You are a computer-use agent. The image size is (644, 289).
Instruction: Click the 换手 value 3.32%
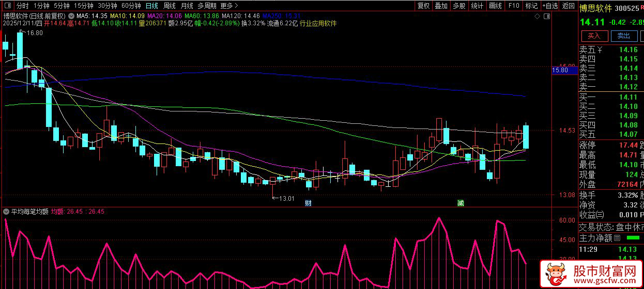628,195
